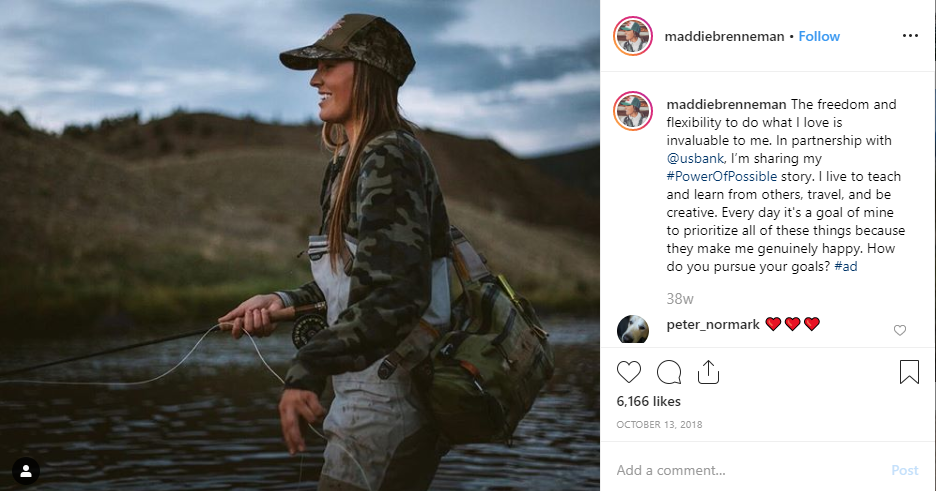Like peter_normark's comment with small heart
This screenshot has height=491, width=936.
pyautogui.click(x=900, y=330)
